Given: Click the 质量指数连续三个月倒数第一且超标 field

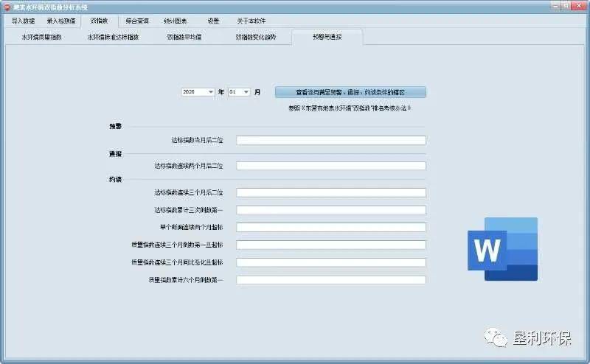Looking at the screenshot, I should 331,245.
